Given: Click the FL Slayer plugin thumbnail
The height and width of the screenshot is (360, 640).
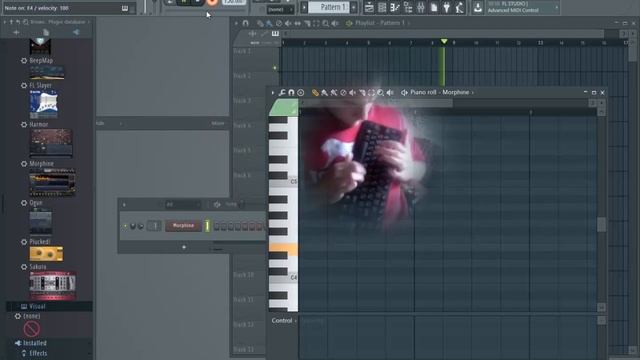Looking at the screenshot, I should point(43,104).
